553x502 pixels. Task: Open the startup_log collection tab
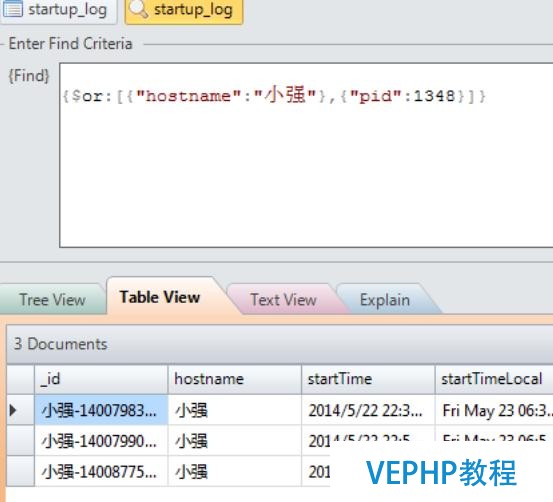tap(58, 11)
